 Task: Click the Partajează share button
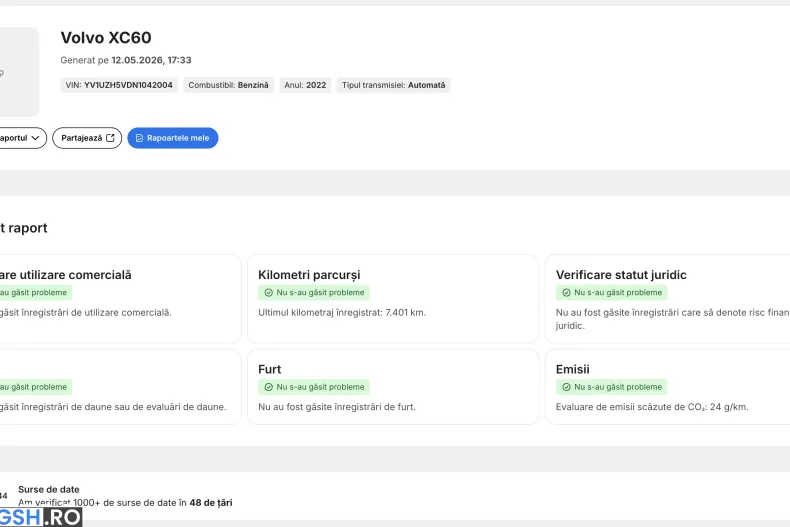[87, 138]
